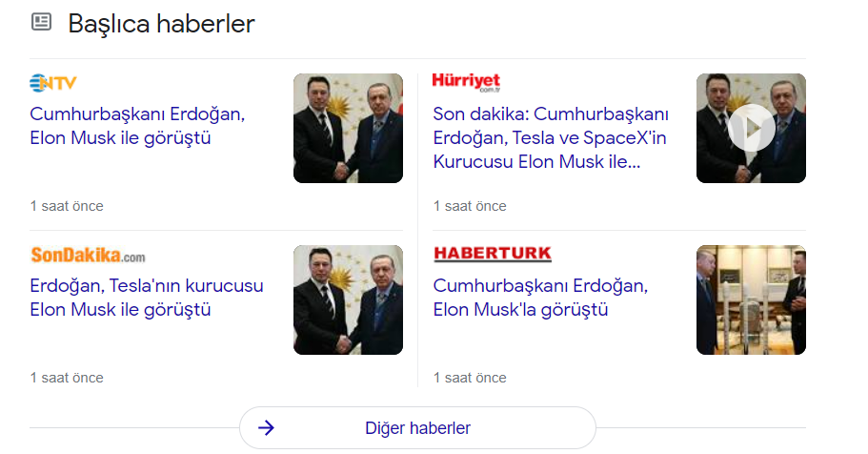Click '1 saat önce' under NTV article
Viewport: 868px width, 454px height.
[x=67, y=206]
